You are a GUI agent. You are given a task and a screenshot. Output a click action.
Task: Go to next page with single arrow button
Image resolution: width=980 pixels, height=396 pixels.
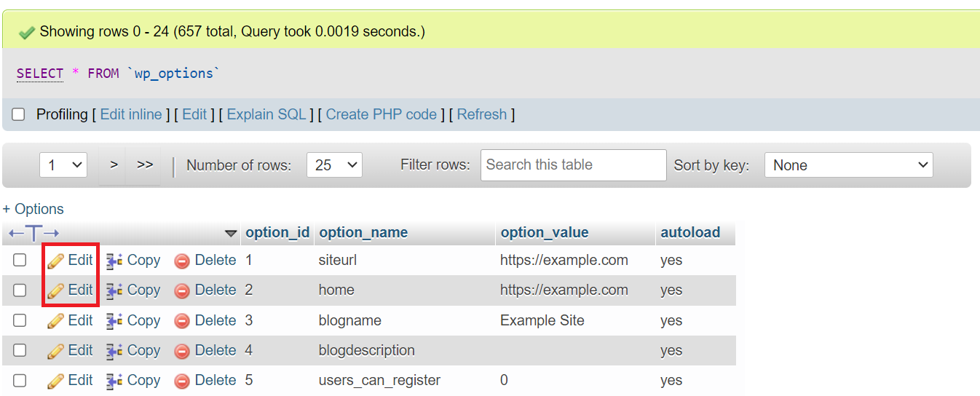(x=114, y=165)
